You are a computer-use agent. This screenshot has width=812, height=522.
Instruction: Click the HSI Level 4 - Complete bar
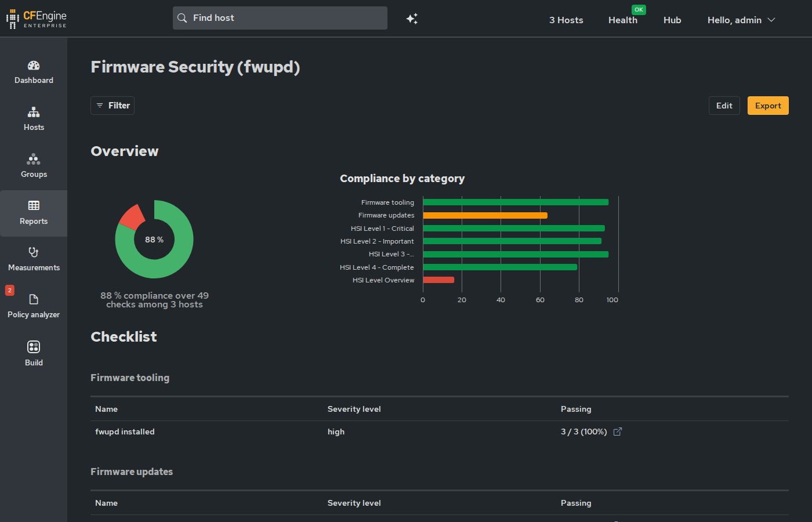(x=500, y=267)
